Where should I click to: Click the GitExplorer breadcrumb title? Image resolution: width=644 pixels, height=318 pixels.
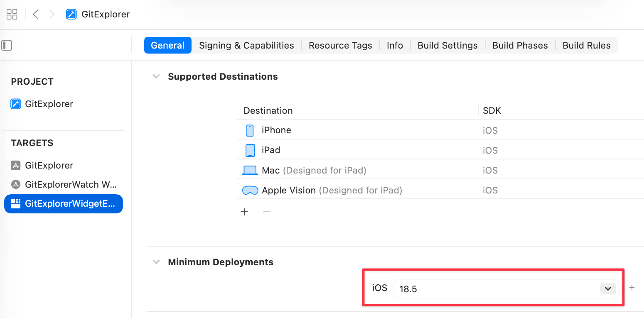pyautogui.click(x=106, y=14)
